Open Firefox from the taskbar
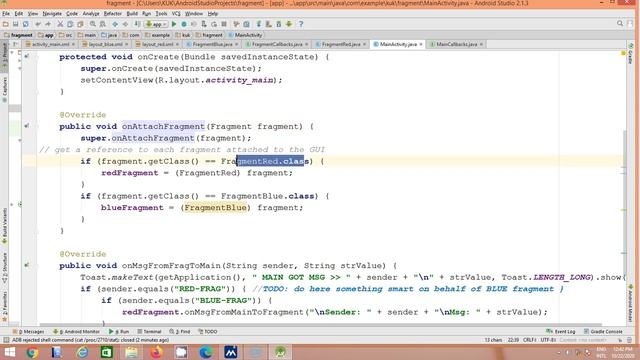Image resolution: width=640 pixels, height=360 pixels. tap(156, 352)
